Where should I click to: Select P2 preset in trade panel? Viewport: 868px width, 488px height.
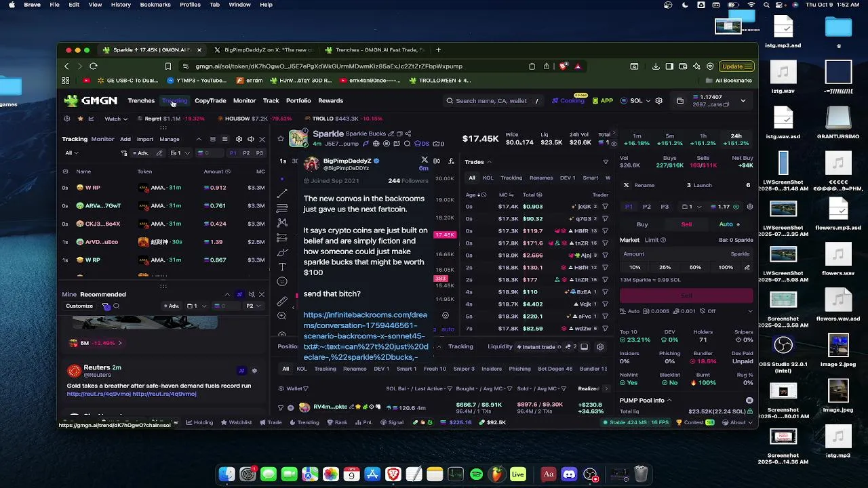647,207
